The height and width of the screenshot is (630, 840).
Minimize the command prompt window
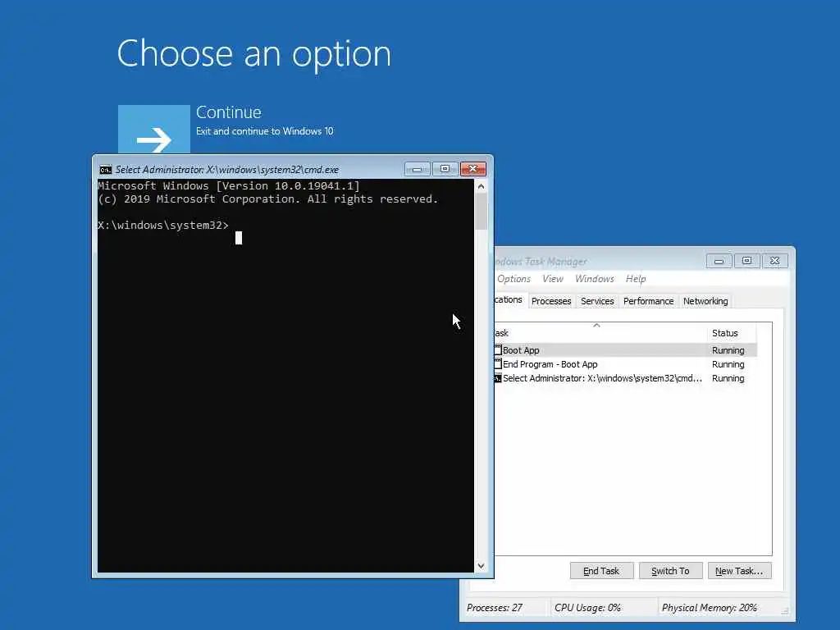pyautogui.click(x=418, y=169)
